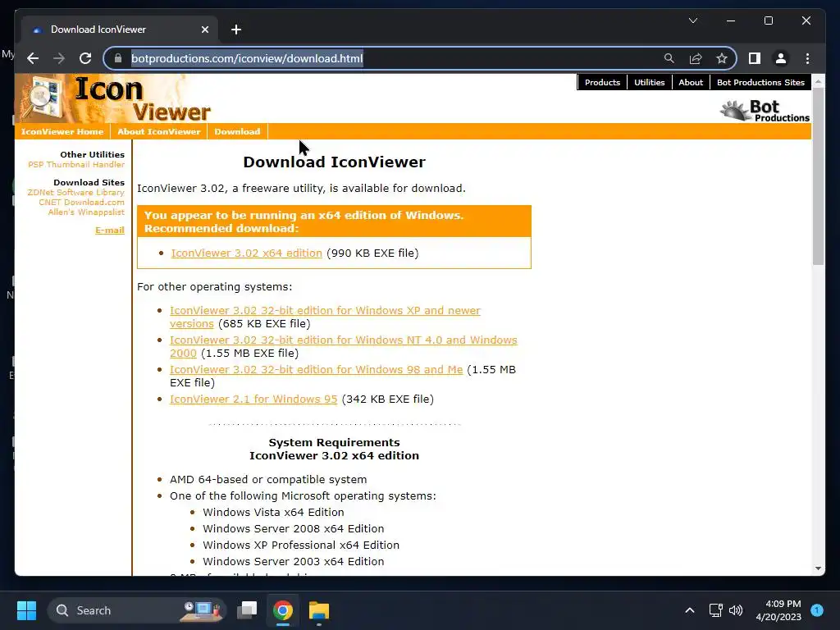Click the 'Download IconViewer' page heading
840x630 pixels.
(x=335, y=162)
